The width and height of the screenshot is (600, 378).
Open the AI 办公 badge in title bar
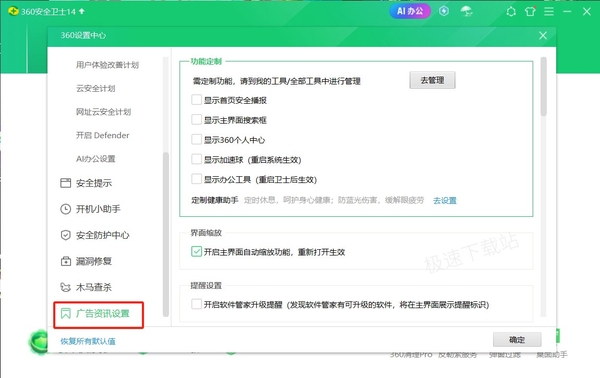[x=410, y=11]
